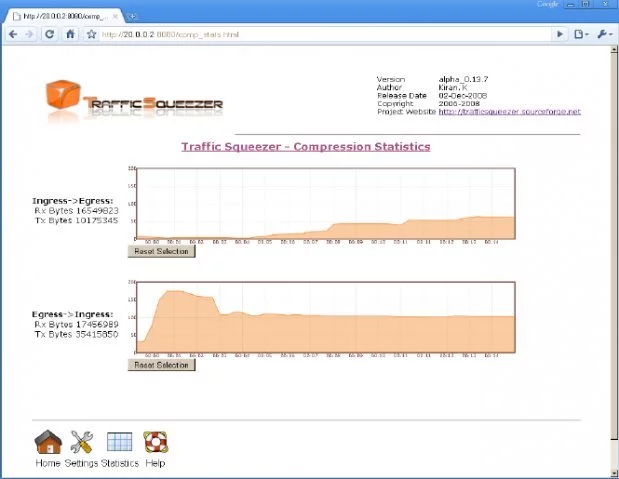This screenshot has height=479, width=619.
Task: Open Help via the lifebuoy icon
Action: (155, 442)
